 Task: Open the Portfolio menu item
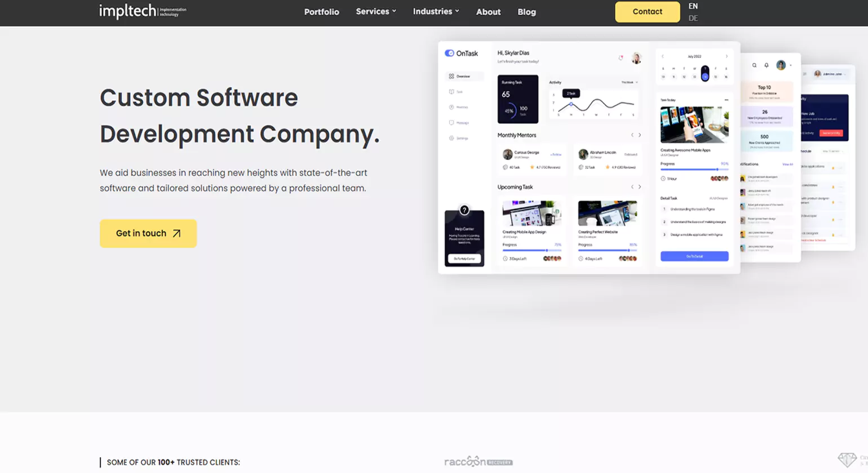click(x=321, y=12)
